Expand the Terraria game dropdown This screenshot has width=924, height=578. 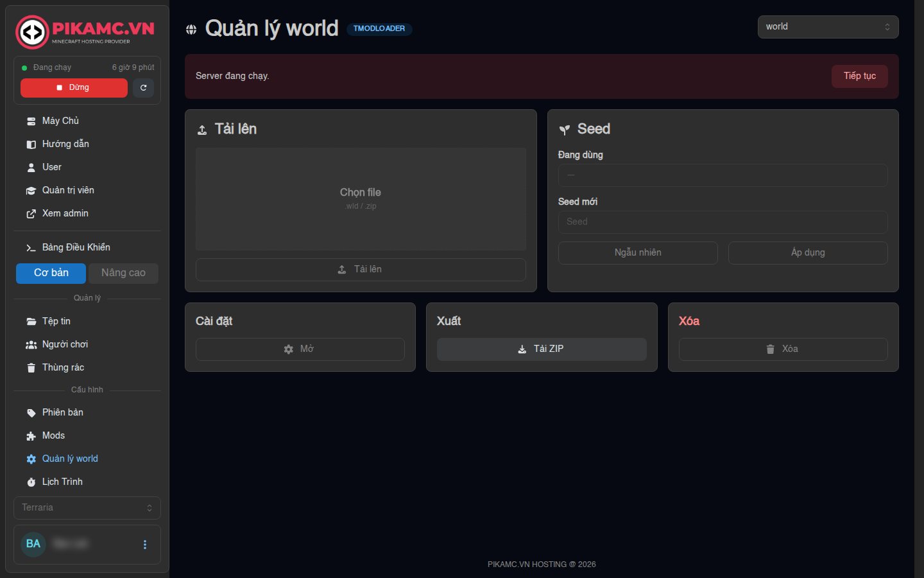click(x=87, y=508)
